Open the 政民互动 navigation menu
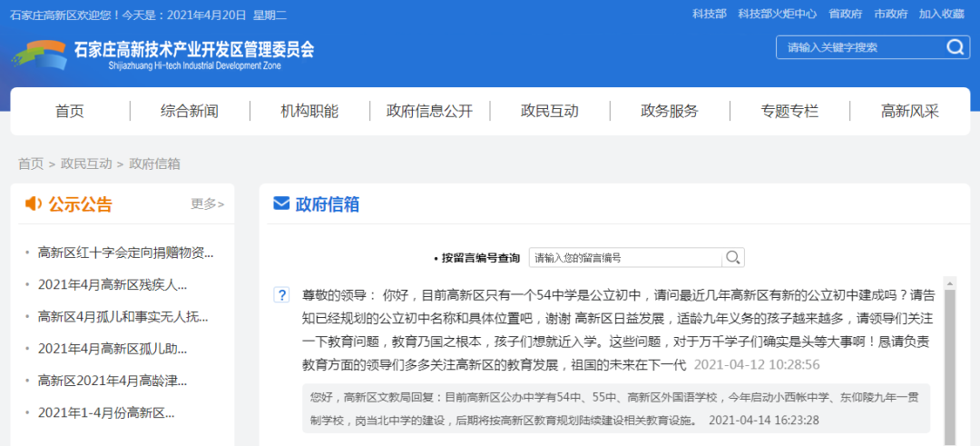 [549, 111]
